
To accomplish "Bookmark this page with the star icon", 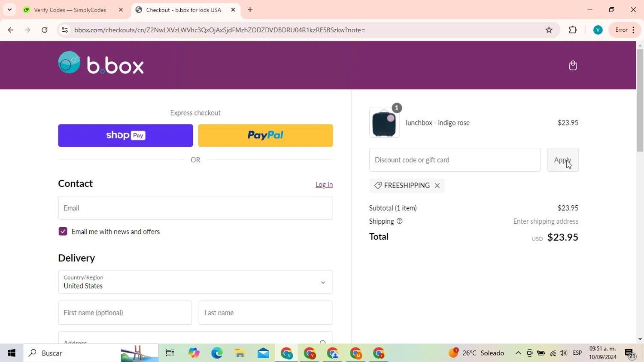I will point(549,30).
